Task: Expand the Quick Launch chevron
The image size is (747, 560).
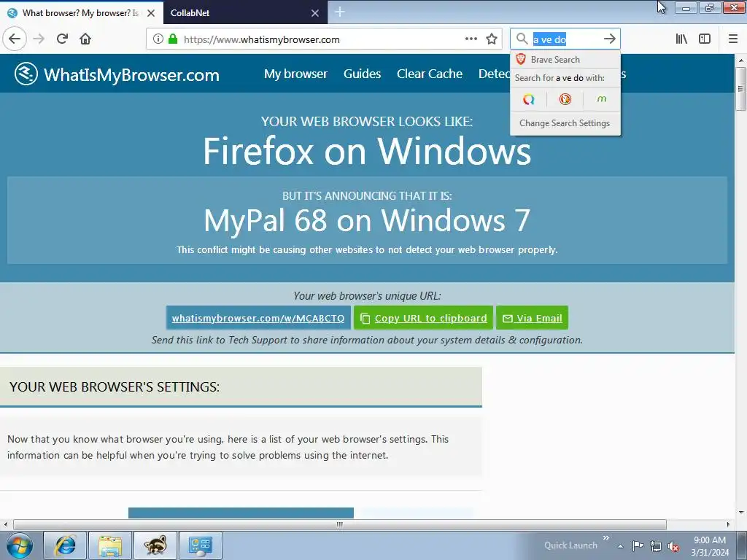Action: click(606, 537)
